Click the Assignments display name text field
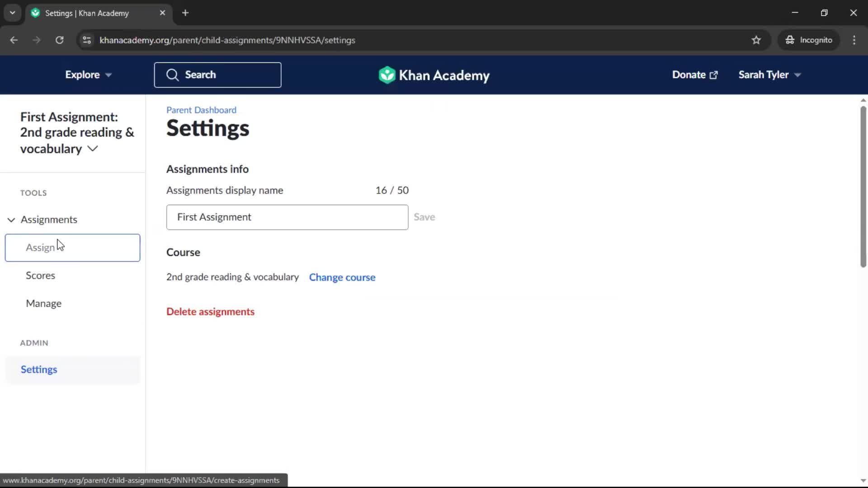The height and width of the screenshot is (488, 868). pos(287,217)
